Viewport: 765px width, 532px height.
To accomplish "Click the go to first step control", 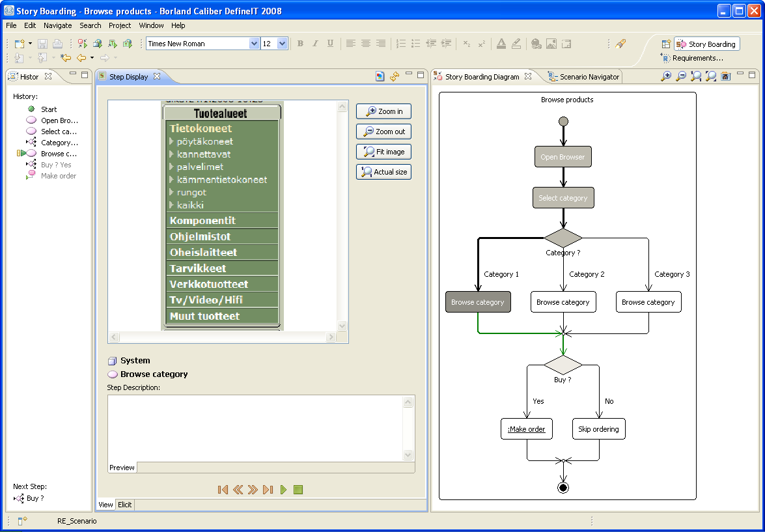I will [223, 490].
